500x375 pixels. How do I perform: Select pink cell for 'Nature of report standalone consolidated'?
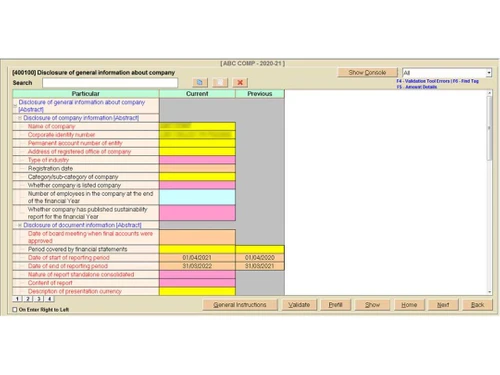(197, 275)
